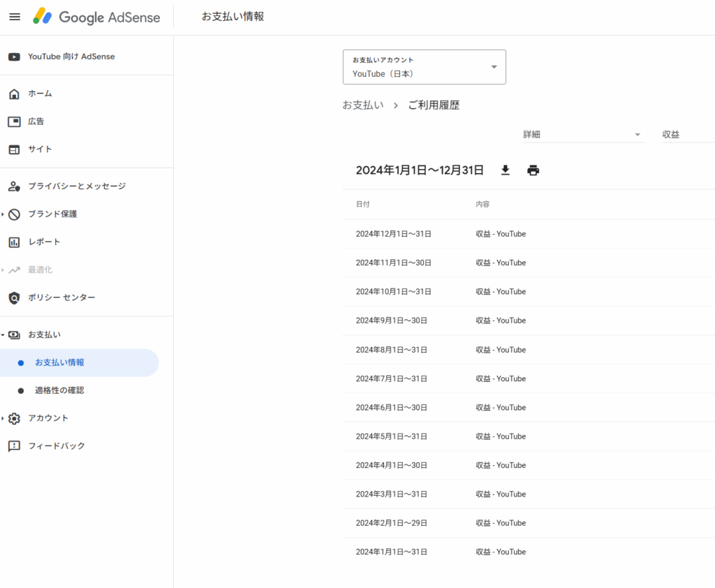
Task: Click the 2024年10月1日～31日 date cell
Action: (394, 291)
